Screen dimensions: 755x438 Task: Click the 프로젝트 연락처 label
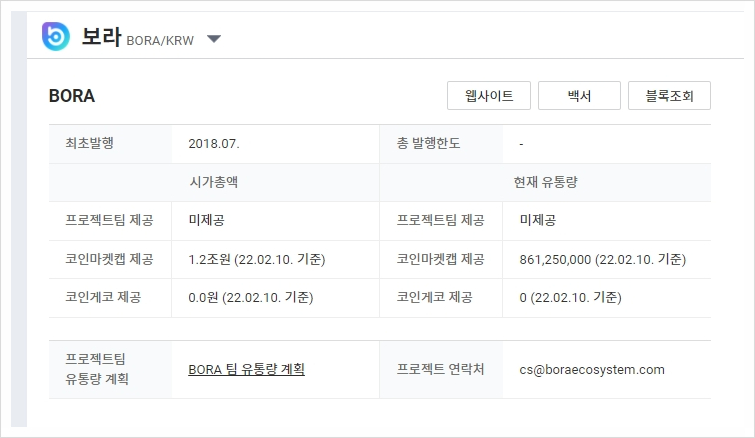tap(440, 370)
